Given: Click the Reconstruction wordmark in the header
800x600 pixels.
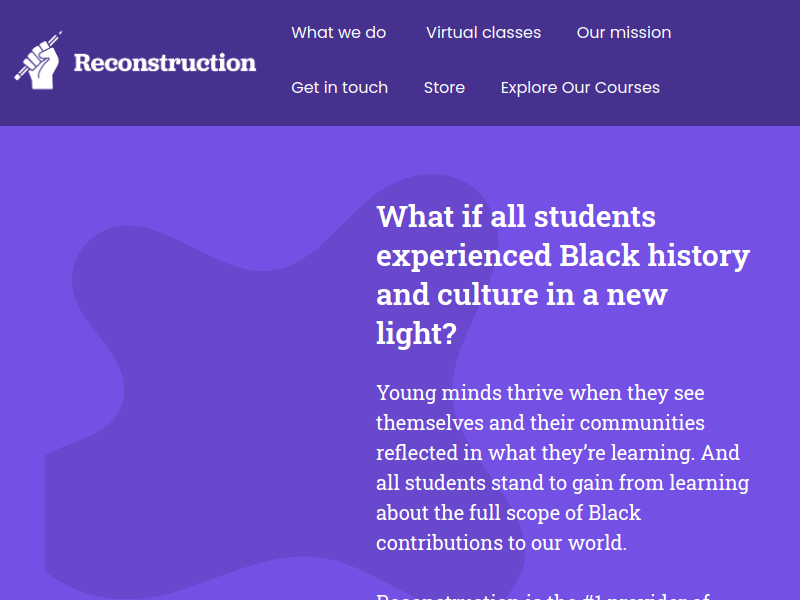Looking at the screenshot, I should coord(165,63).
